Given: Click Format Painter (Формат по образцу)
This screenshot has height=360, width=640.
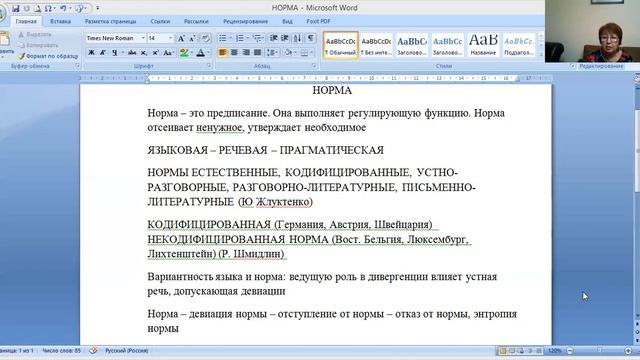Looking at the screenshot, I should pos(48,56).
